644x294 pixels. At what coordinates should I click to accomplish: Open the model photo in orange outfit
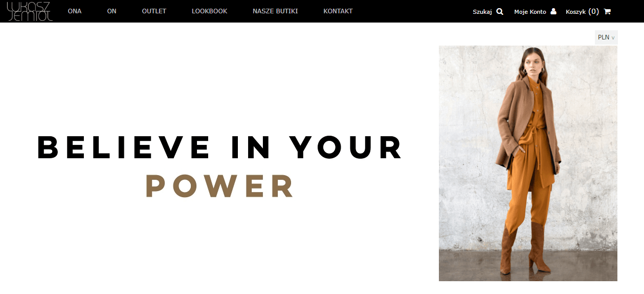point(528,163)
